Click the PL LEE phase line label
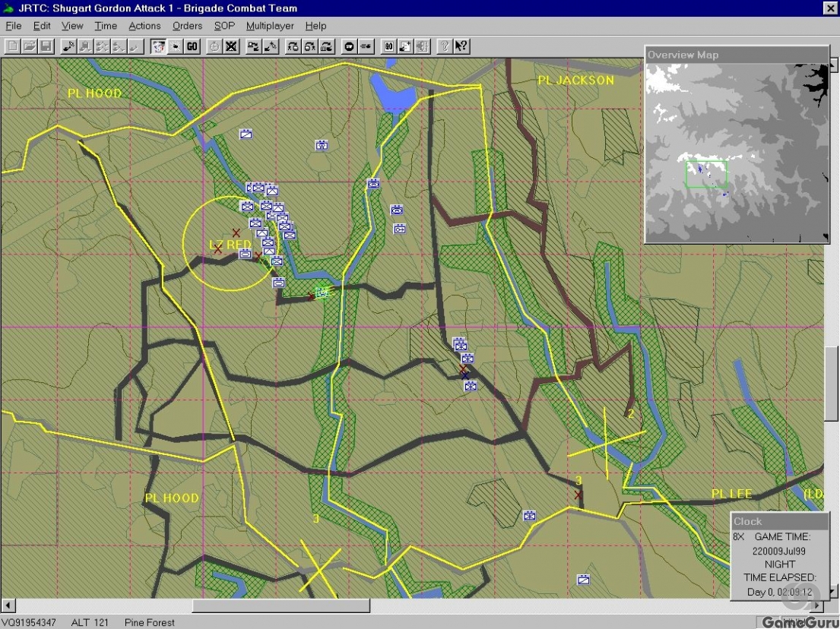Image resolution: width=840 pixels, height=629 pixels. click(731, 494)
